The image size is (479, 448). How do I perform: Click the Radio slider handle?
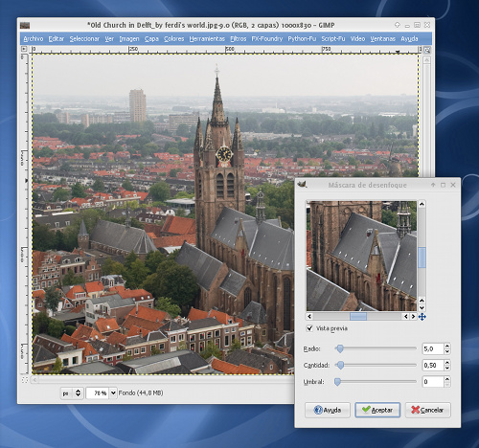click(x=340, y=348)
